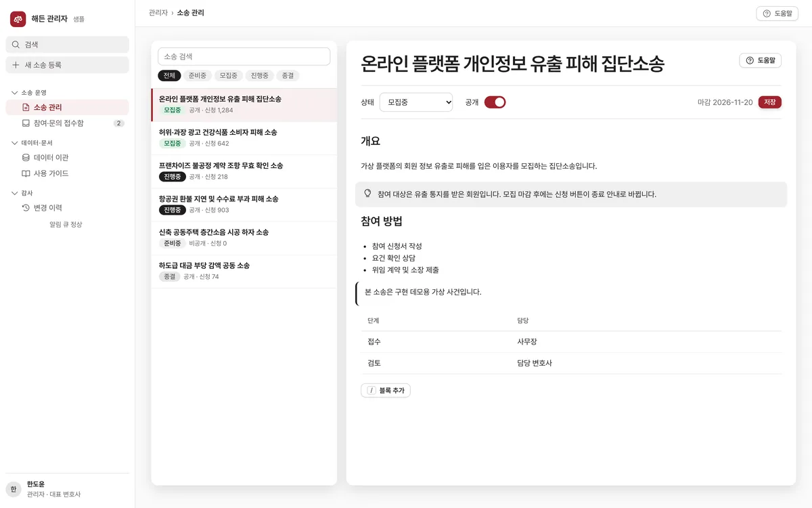The height and width of the screenshot is (508, 812).
Task: Select case 신축 공동주택 층간소음 시공 하자 소송
Action: point(244,238)
